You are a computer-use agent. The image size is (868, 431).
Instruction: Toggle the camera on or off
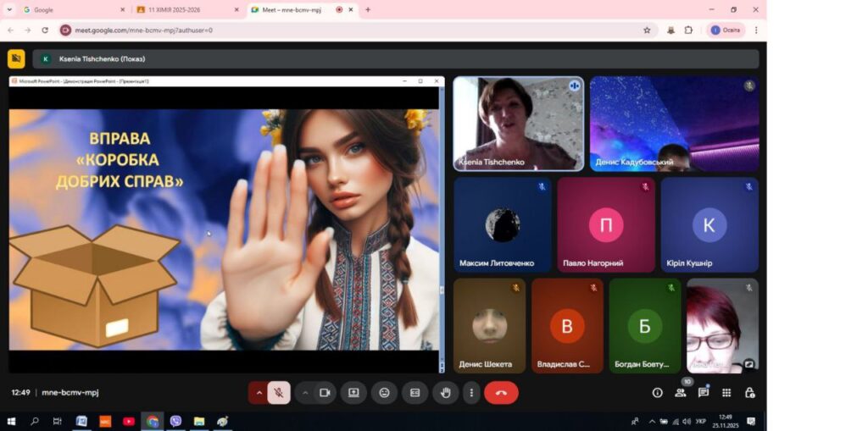[x=324, y=393]
